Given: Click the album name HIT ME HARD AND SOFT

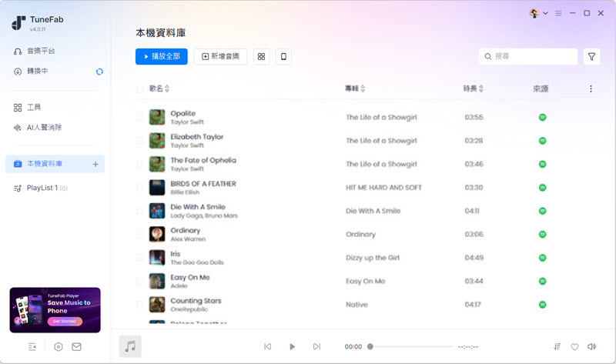Looking at the screenshot, I should tap(383, 188).
